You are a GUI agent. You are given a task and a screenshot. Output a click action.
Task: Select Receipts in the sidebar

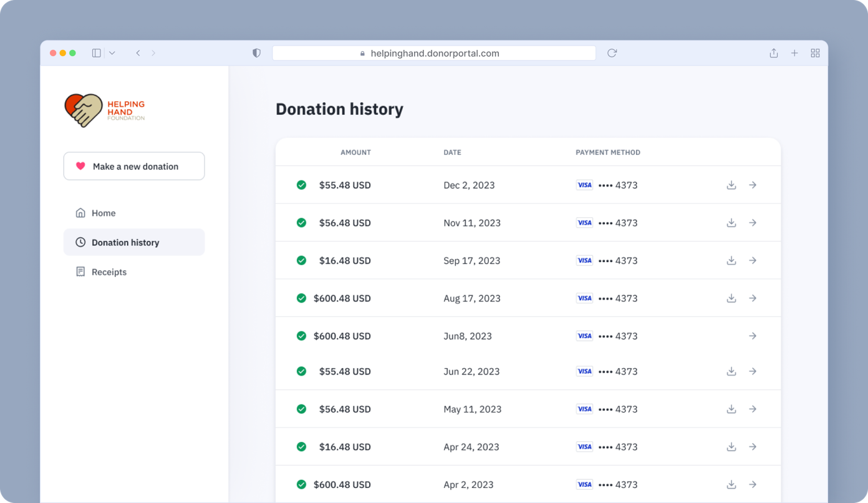[109, 271]
